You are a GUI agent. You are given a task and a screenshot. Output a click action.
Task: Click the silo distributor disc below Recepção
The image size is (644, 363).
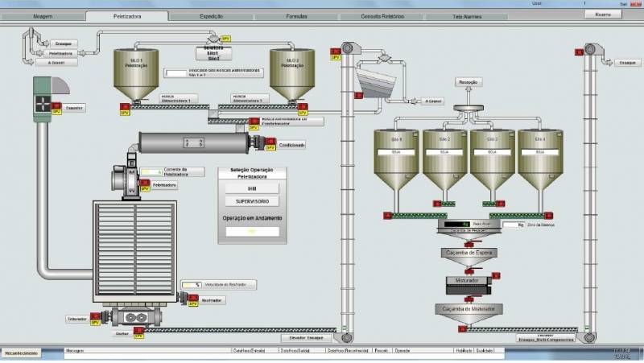(x=467, y=109)
